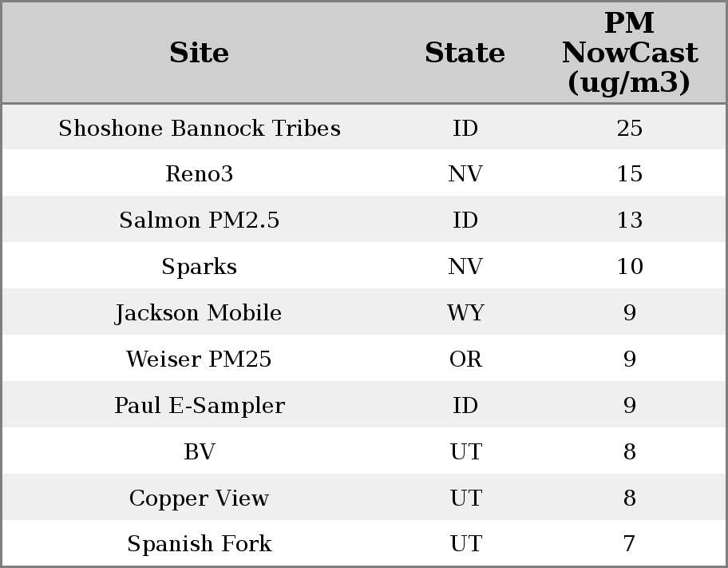Click the Site column header

point(200,54)
